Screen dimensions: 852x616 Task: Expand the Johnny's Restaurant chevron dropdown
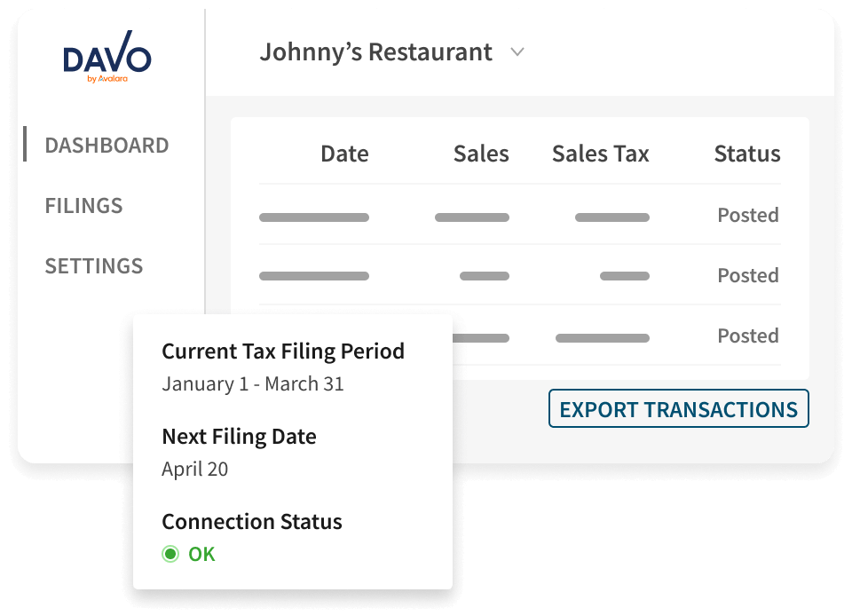[x=517, y=52]
